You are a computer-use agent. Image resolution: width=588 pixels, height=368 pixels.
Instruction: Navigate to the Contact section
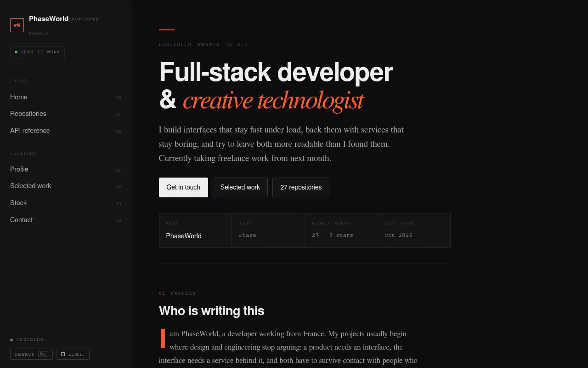[x=66, y=220]
